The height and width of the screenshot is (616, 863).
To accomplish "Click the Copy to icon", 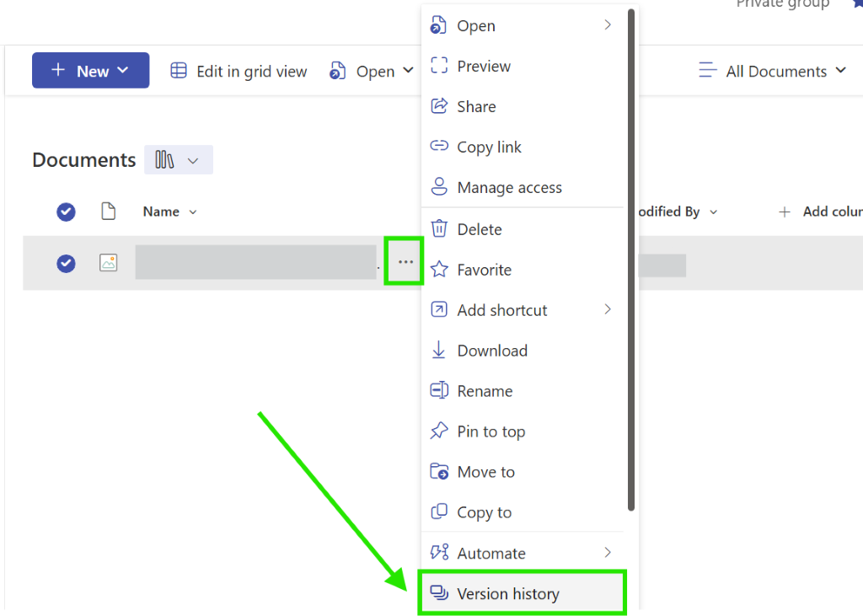I will [438, 512].
